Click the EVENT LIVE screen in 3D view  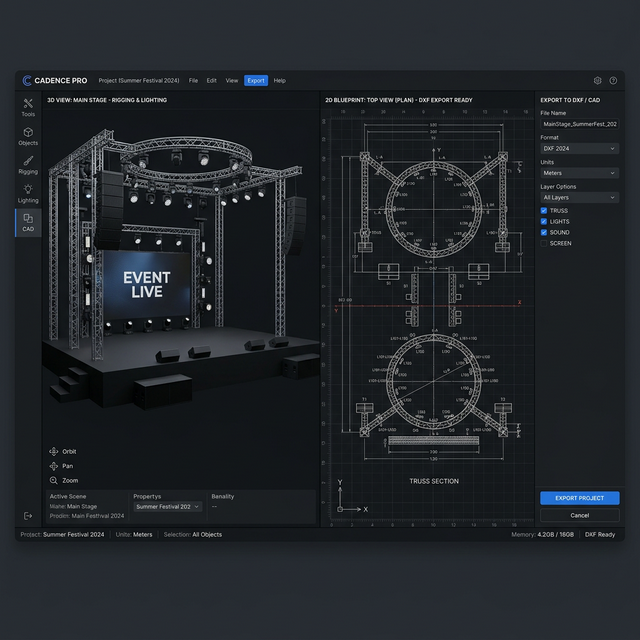pyautogui.click(x=147, y=284)
